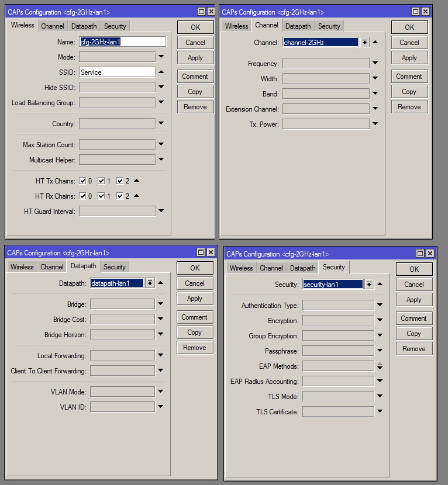Toggle HT Tx Chains checkbox 0
Image resolution: width=448 pixels, height=485 pixels.
(82, 181)
